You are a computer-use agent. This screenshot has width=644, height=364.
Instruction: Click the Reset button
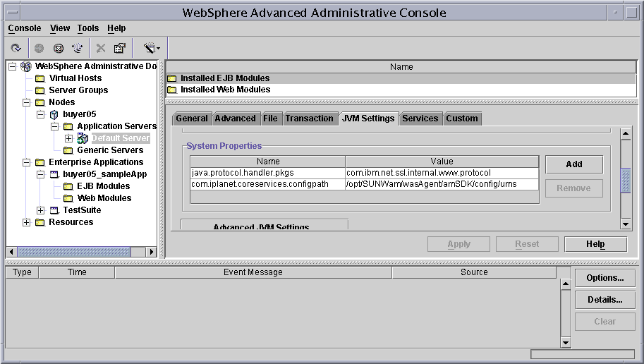coord(527,244)
